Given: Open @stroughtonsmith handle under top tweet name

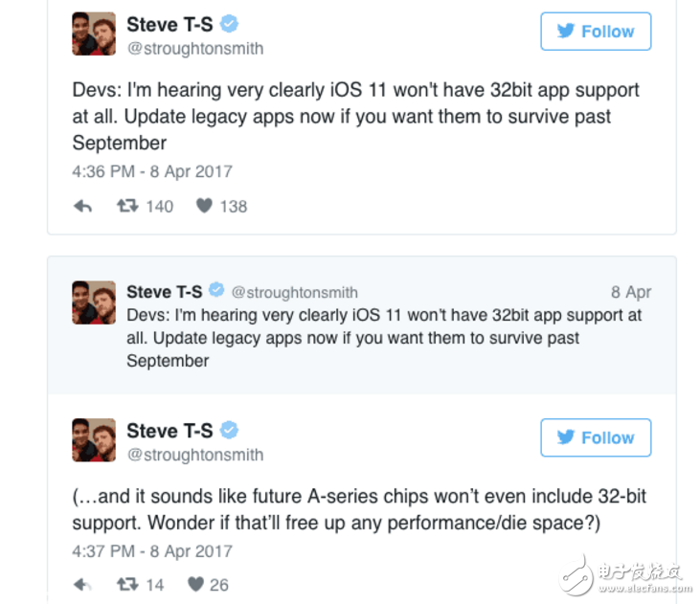Looking at the screenshot, I should (x=195, y=48).
